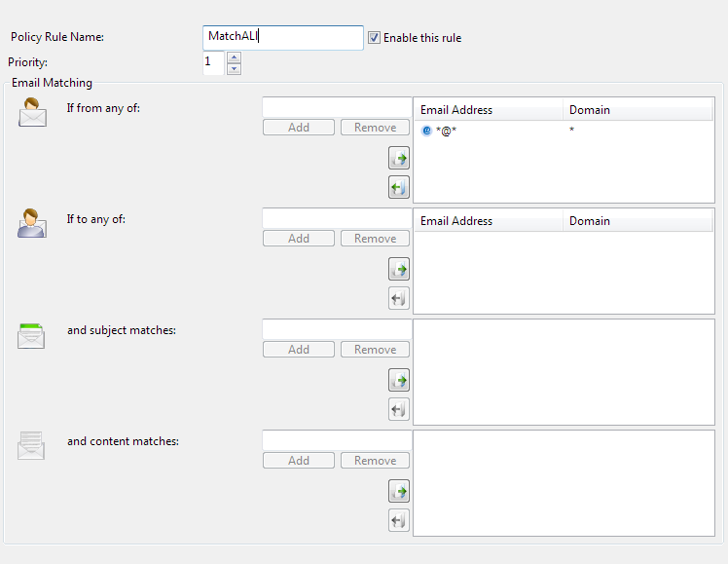Viewport: 728px width, 564px height.
Task: Click the Add button in the 'If to any of' section
Action: 299,239
